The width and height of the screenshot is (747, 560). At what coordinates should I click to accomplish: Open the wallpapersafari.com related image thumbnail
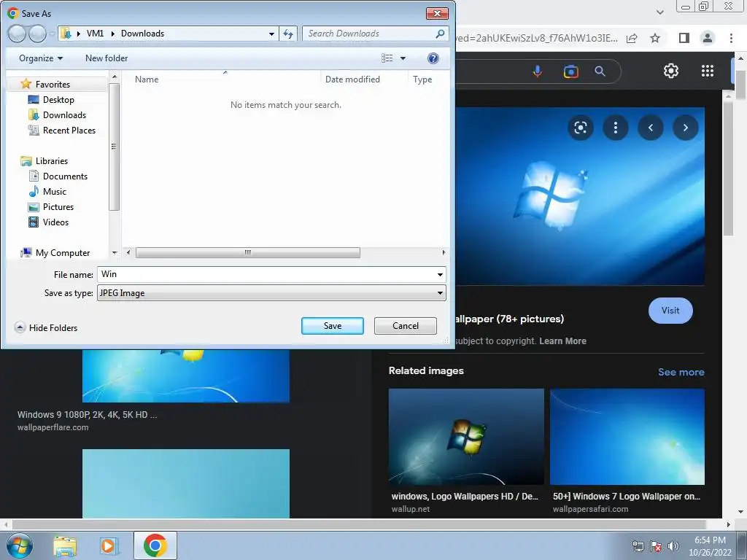(x=627, y=437)
